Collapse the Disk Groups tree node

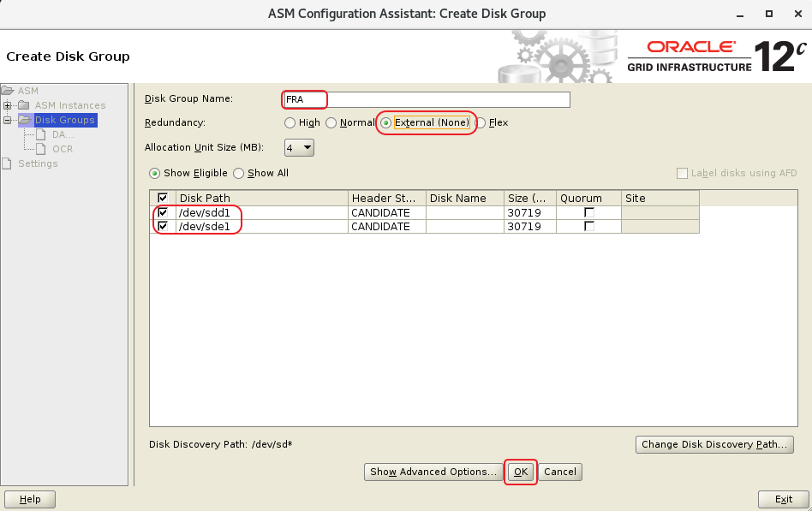pos(8,120)
